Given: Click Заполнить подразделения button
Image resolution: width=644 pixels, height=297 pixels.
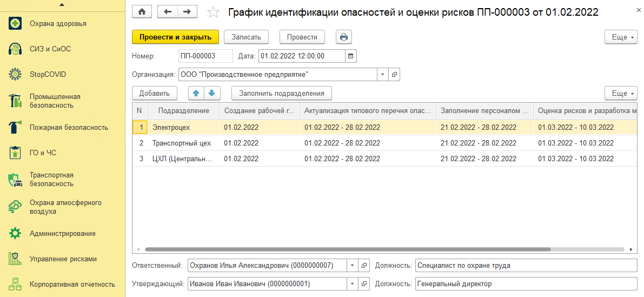Looking at the screenshot, I should [282, 93].
